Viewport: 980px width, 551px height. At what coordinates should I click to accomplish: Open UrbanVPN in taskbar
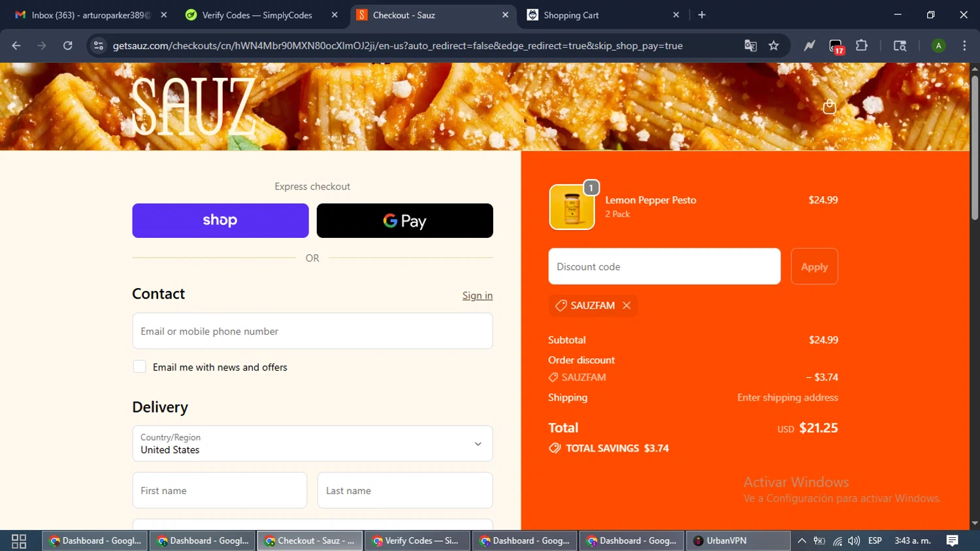(x=738, y=541)
